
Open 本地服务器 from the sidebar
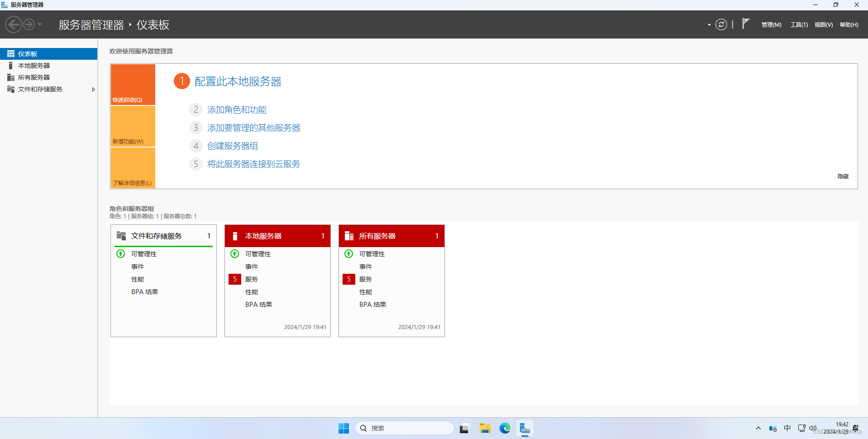[34, 65]
